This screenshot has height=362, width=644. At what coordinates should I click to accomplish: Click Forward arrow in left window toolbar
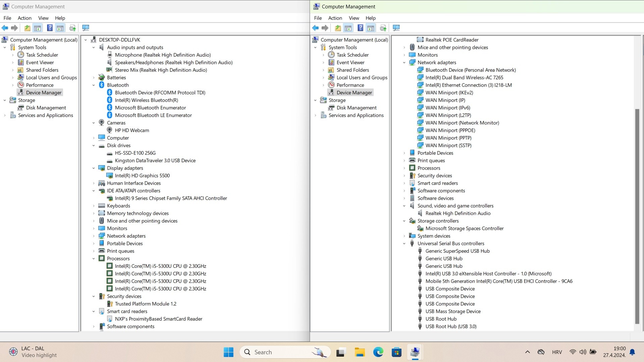14,28
